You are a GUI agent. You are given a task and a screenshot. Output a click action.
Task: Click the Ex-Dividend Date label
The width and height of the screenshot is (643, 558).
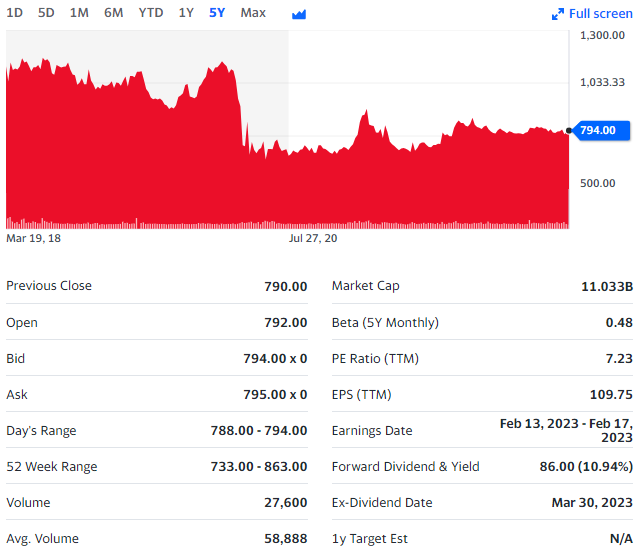click(x=382, y=503)
